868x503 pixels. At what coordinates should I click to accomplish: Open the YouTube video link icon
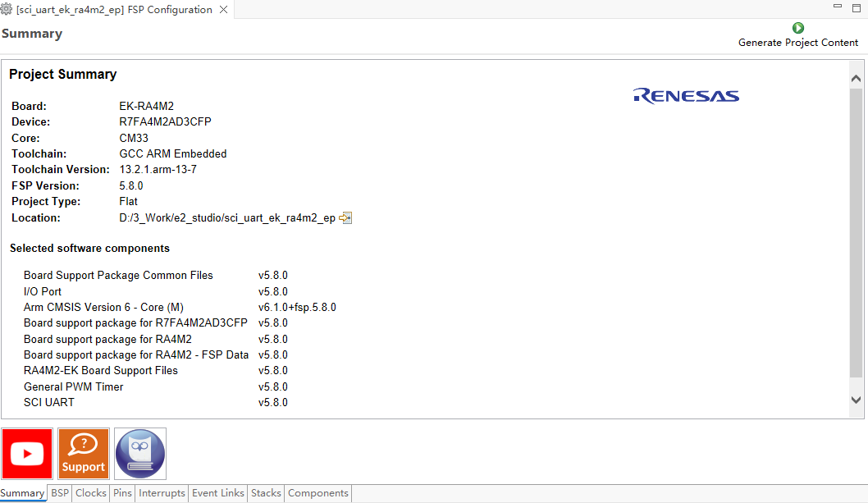tap(27, 454)
